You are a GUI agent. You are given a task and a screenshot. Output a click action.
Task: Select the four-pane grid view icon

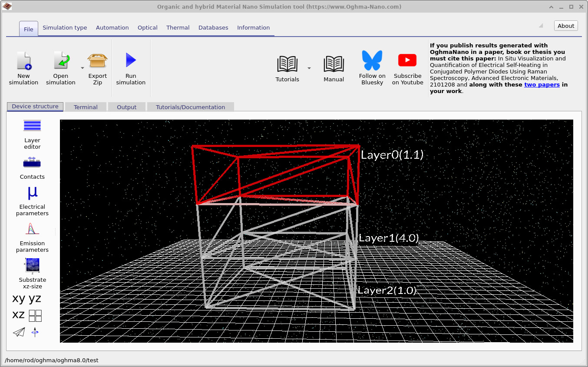[x=35, y=315]
